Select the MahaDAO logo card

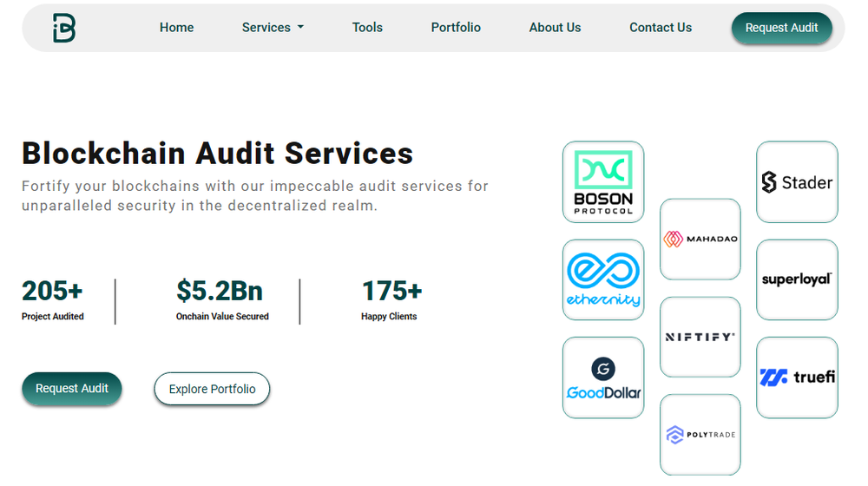[x=700, y=240]
